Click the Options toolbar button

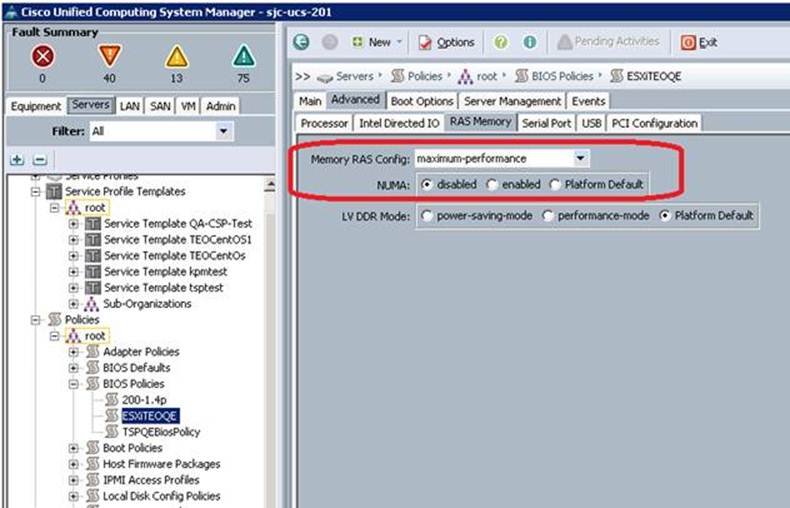[446, 42]
